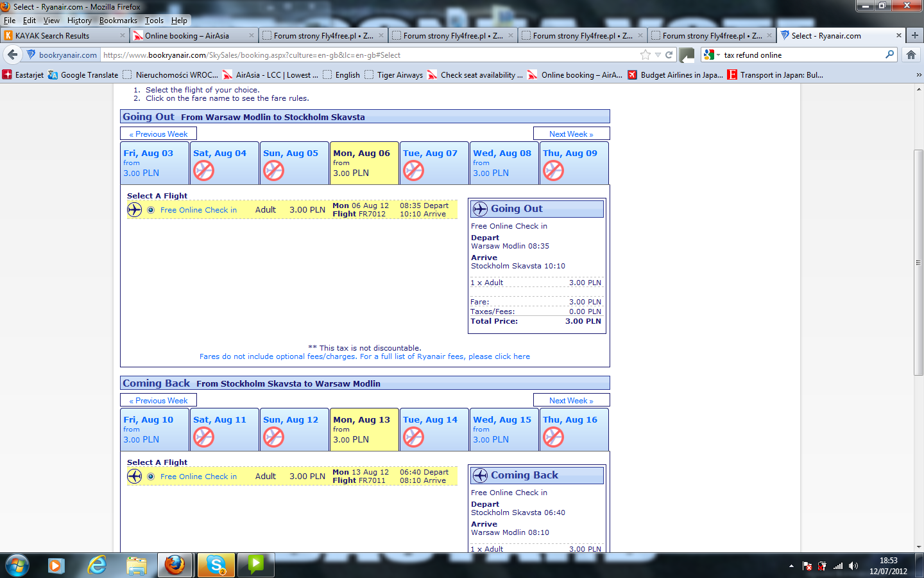Choose the Wed, Aug 08 outbound date

click(x=504, y=163)
